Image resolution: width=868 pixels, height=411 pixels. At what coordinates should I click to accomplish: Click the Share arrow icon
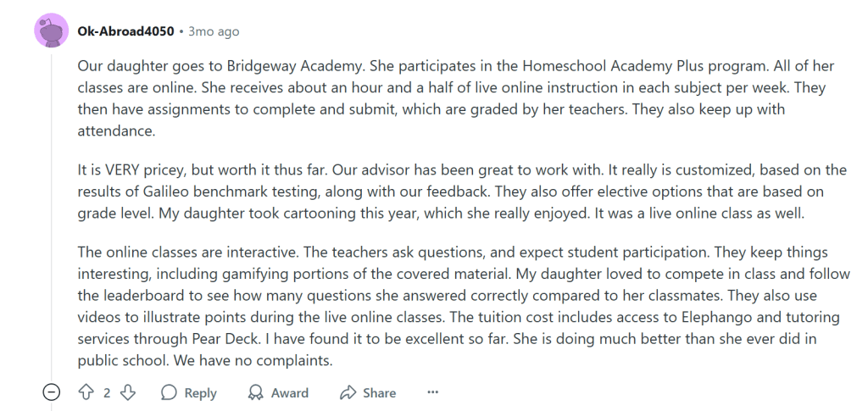click(348, 392)
